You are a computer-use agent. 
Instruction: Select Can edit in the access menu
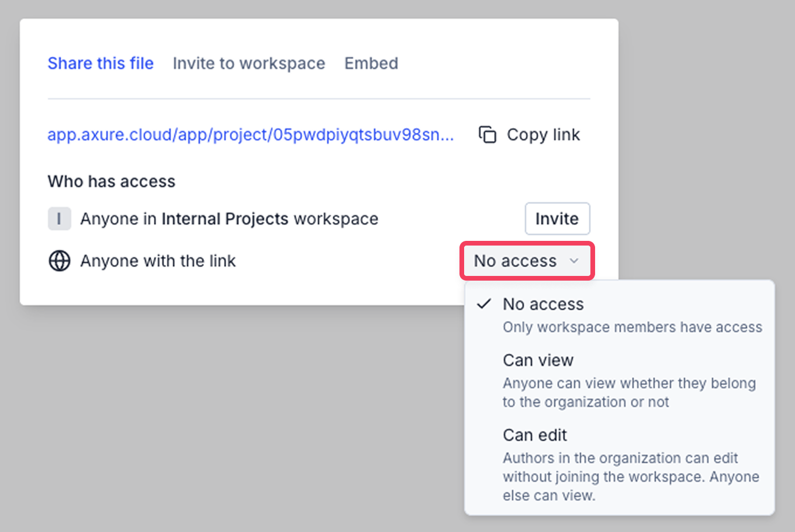tap(535, 435)
